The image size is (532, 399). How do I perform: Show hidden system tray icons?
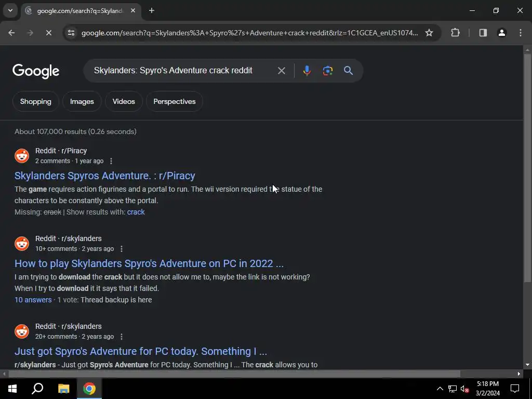[440, 389]
